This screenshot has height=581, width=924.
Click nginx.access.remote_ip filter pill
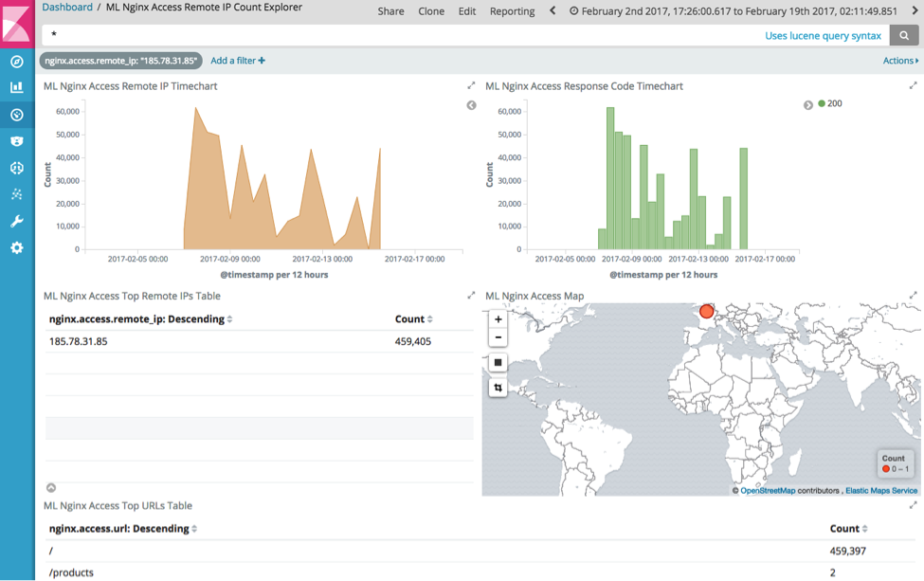coord(120,61)
